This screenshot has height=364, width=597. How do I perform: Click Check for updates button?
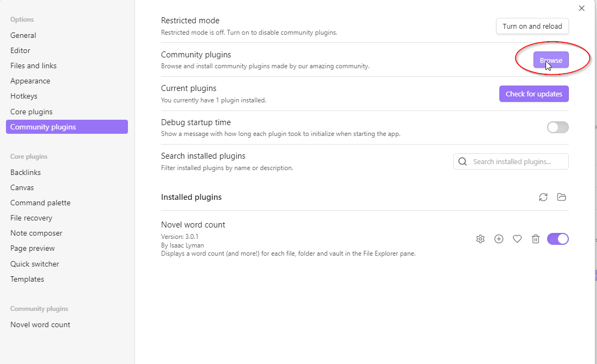[x=534, y=94]
